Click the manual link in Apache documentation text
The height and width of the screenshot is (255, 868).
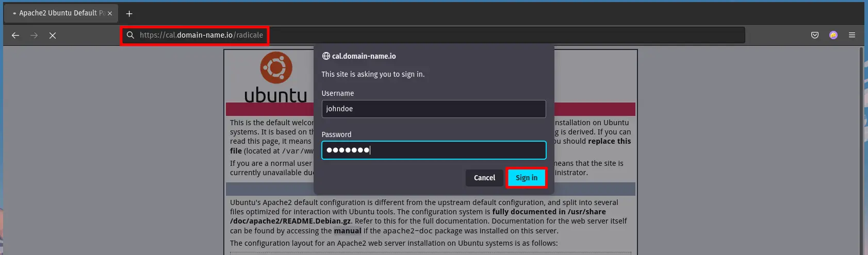[x=348, y=231]
